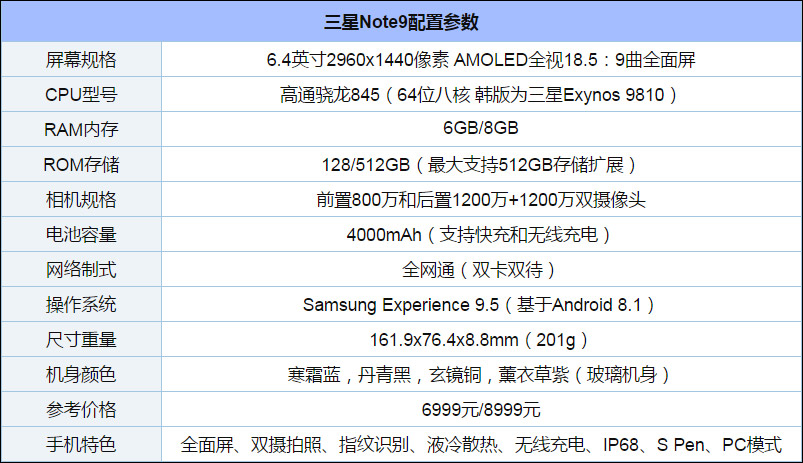803x463 pixels.
Task: Select the 机身颜色 label cell
Action: 81,374
